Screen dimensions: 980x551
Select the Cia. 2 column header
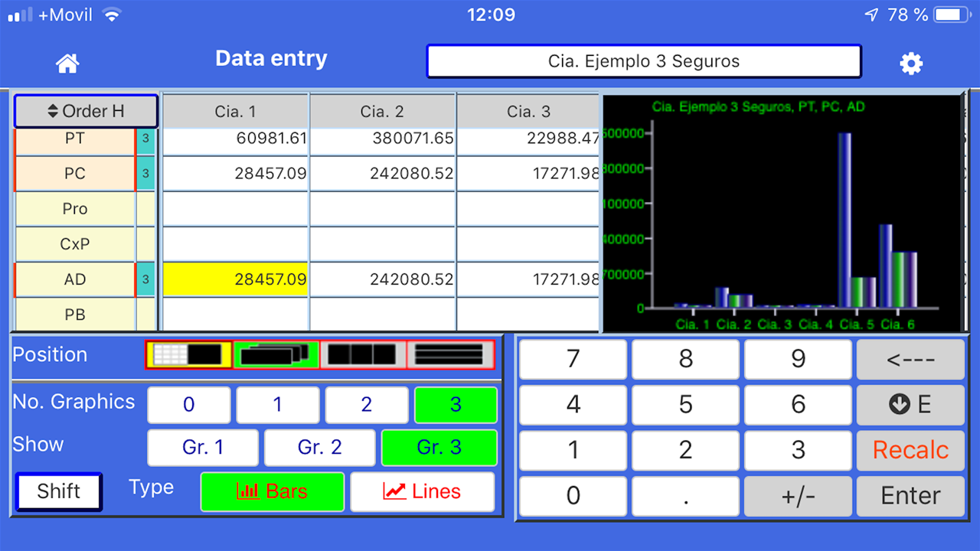382,112
